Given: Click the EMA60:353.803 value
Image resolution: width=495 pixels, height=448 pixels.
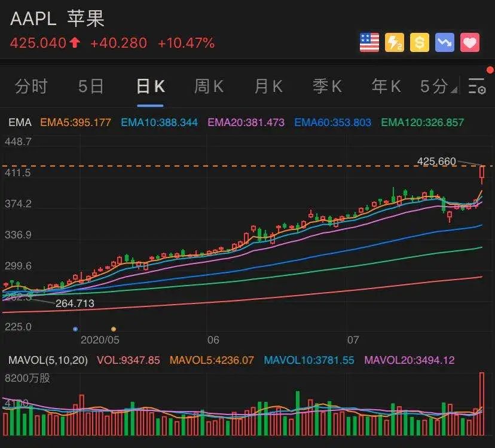Looking at the screenshot, I should pyautogui.click(x=332, y=122).
